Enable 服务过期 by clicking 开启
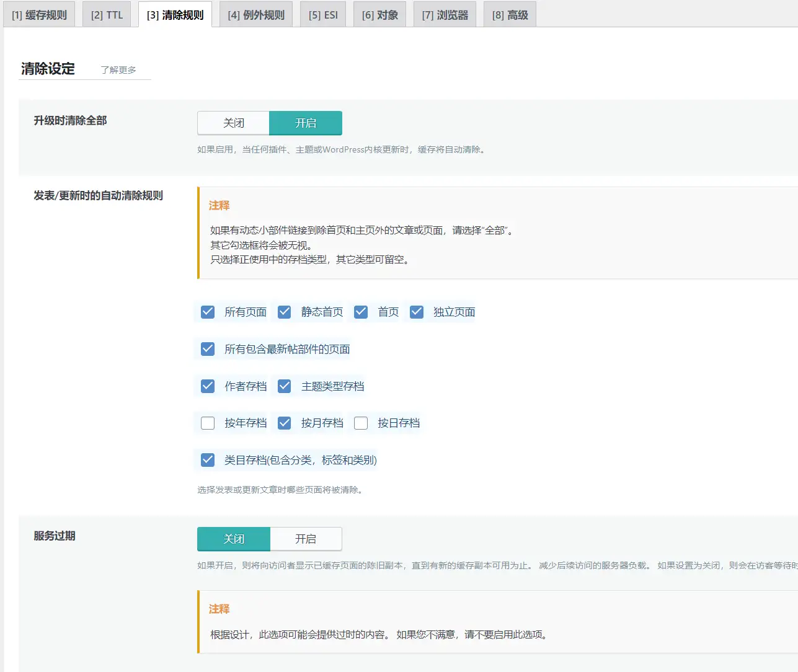This screenshot has height=672, width=798. coord(306,539)
